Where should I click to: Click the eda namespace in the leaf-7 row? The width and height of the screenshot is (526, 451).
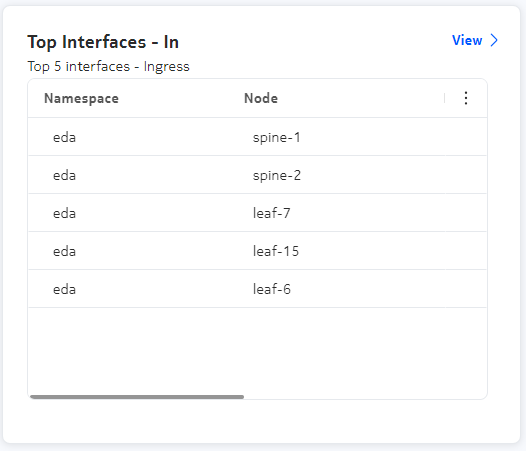pyautogui.click(x=64, y=213)
